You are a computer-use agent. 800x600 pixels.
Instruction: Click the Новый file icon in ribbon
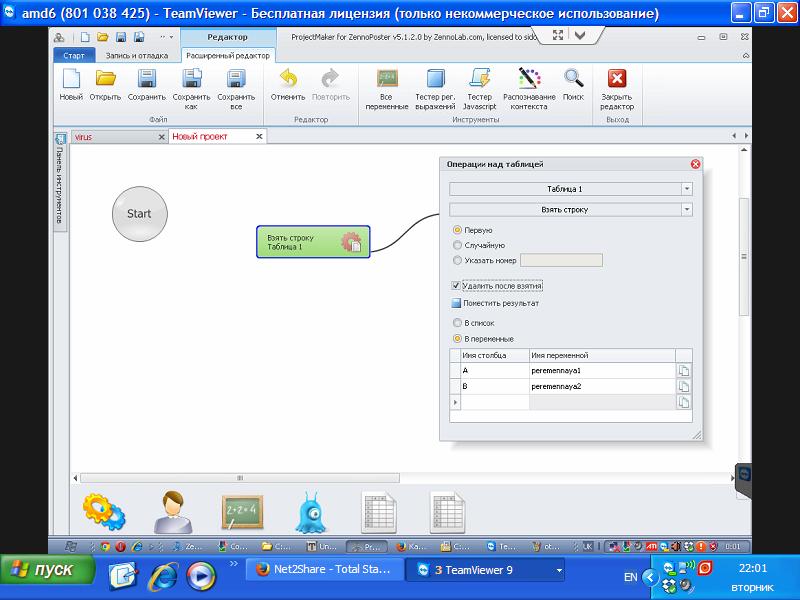point(71,84)
